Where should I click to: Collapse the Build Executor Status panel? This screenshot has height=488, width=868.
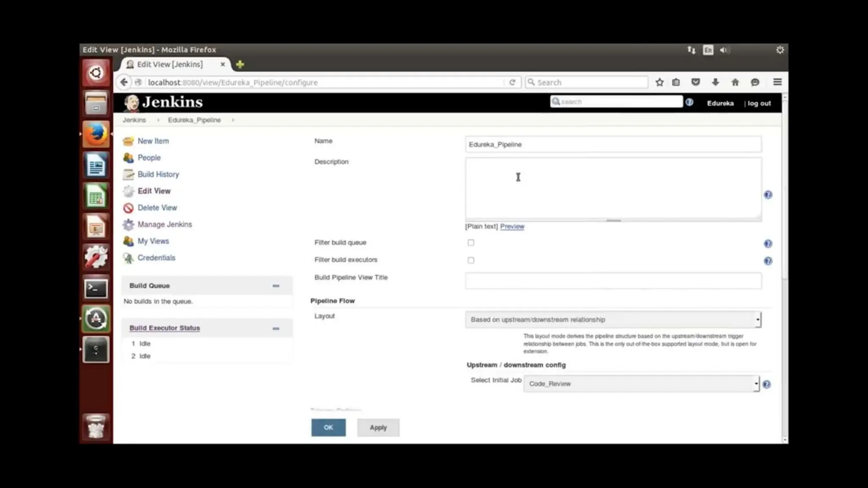(x=276, y=329)
